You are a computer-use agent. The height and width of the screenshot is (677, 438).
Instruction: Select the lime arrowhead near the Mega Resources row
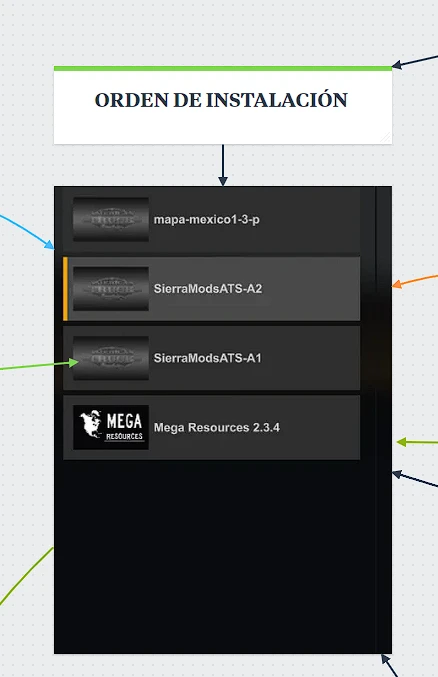coord(402,442)
